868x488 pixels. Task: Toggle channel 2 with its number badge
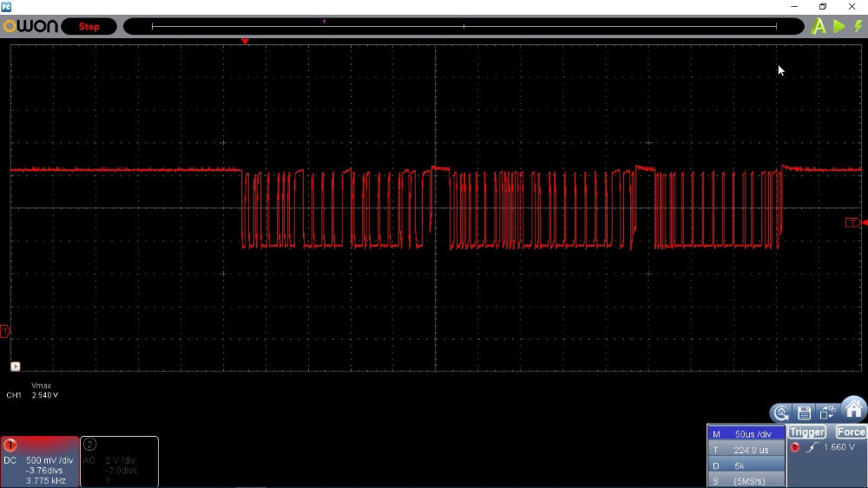[89, 445]
